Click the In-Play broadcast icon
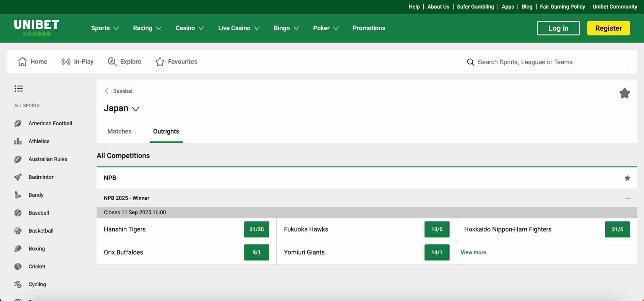This screenshot has width=644, height=301. point(66,62)
